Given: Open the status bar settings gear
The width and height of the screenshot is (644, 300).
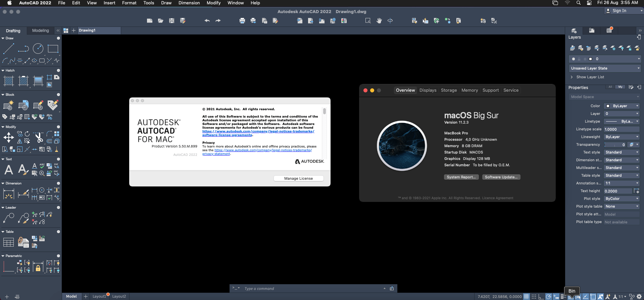Looking at the screenshot, I should pos(639,297).
